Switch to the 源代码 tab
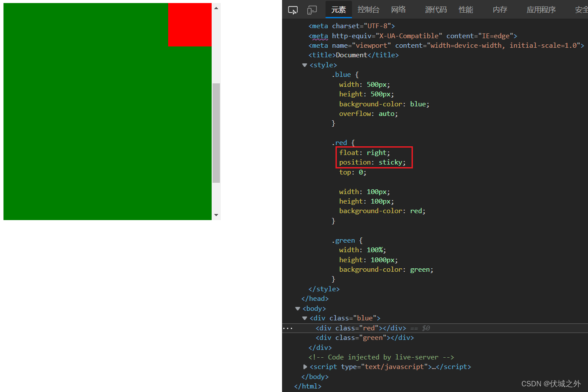 point(436,10)
